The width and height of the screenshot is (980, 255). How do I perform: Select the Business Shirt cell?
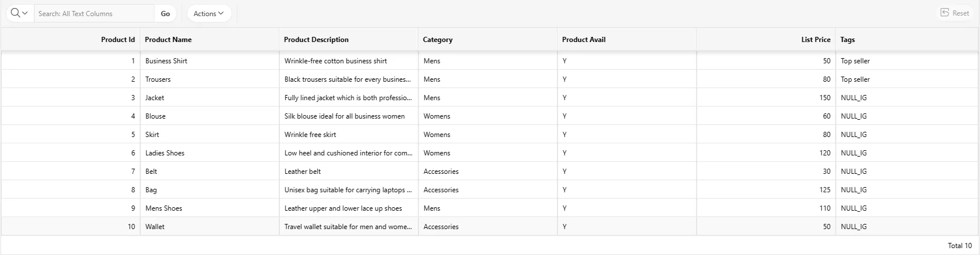click(210, 60)
